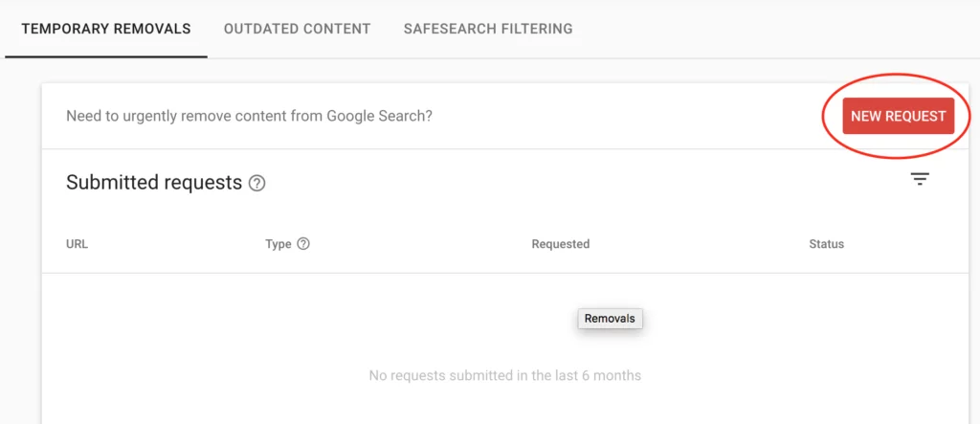980x424 pixels.
Task: Click the Status column header
Action: pos(826,244)
